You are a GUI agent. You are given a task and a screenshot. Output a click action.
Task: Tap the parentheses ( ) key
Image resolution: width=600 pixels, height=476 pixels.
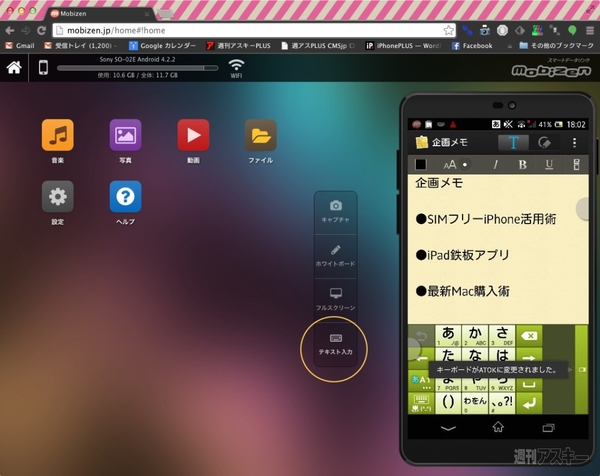tap(448, 403)
